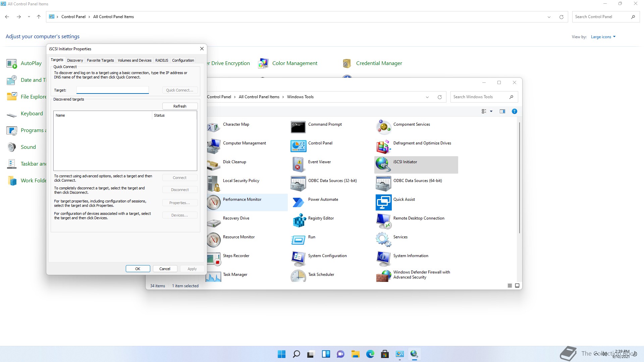
Task: Open the recent locations dropdown arrow
Action: [29, 17]
